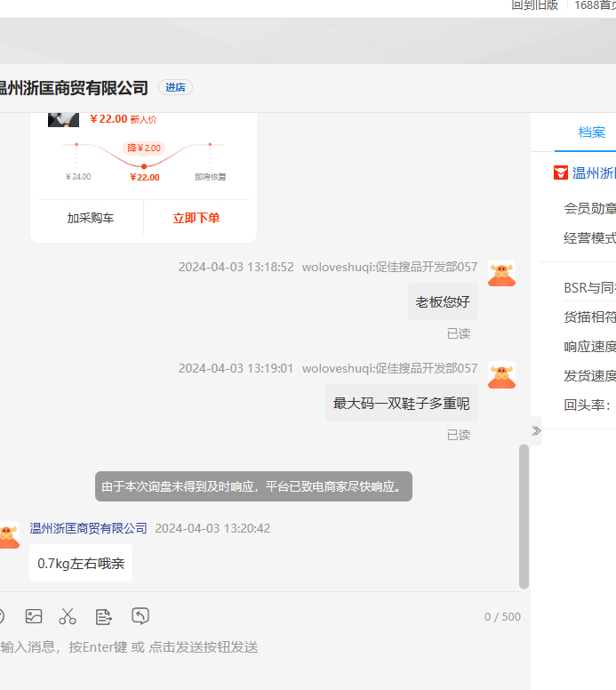Click the price trend chart point at ¥22.00

click(x=144, y=166)
